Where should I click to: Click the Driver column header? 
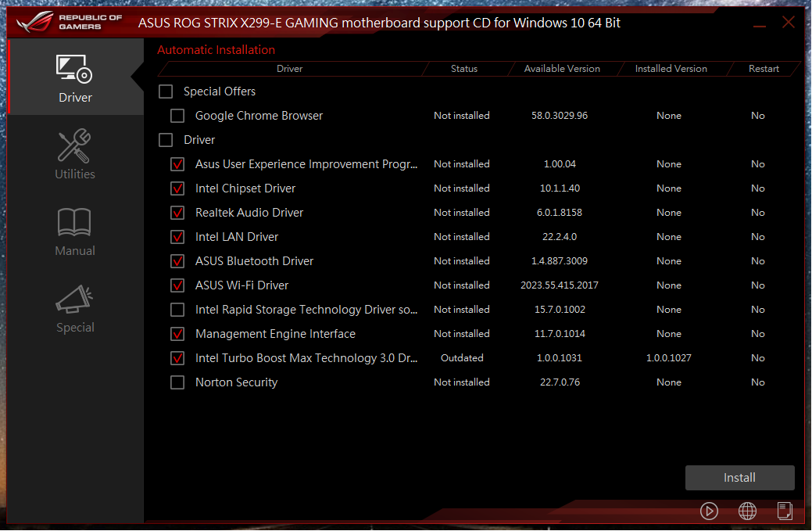(289, 68)
